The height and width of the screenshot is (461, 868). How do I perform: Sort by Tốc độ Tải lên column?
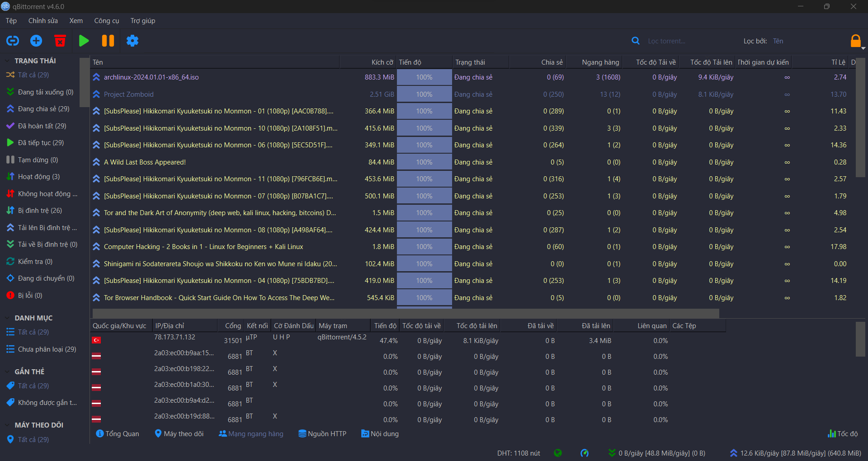707,62
